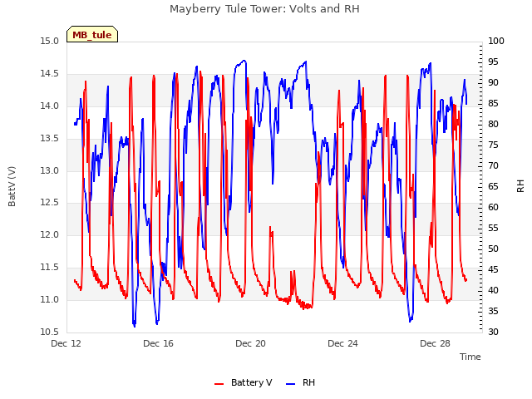
Task: Click the 10.5 left axis value
Action: 49,332
